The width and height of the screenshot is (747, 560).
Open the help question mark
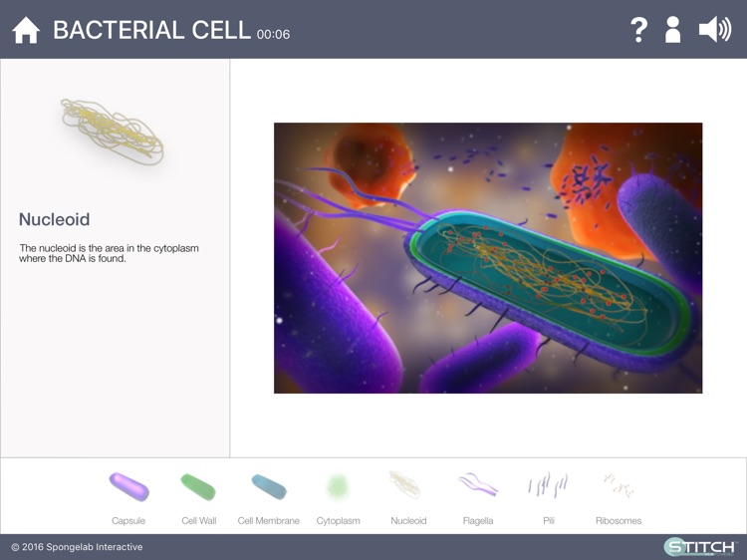(x=639, y=30)
